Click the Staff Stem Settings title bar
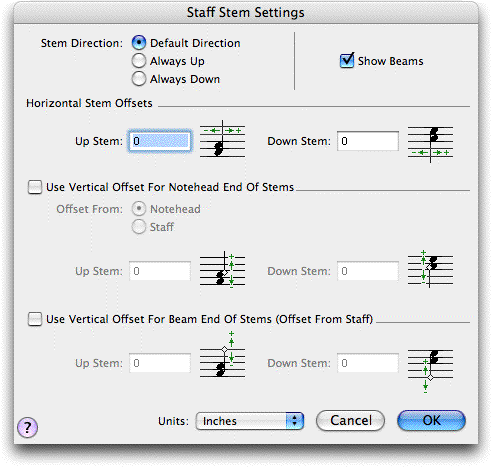Screen dimensions: 492x467 tap(246, 12)
